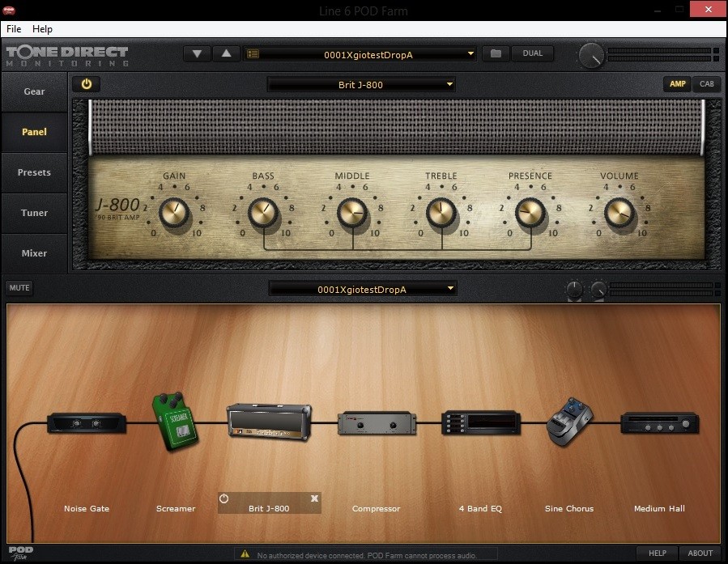
Task: Click the Line 6 POD Farm title bar icon
Action: [x=9, y=11]
